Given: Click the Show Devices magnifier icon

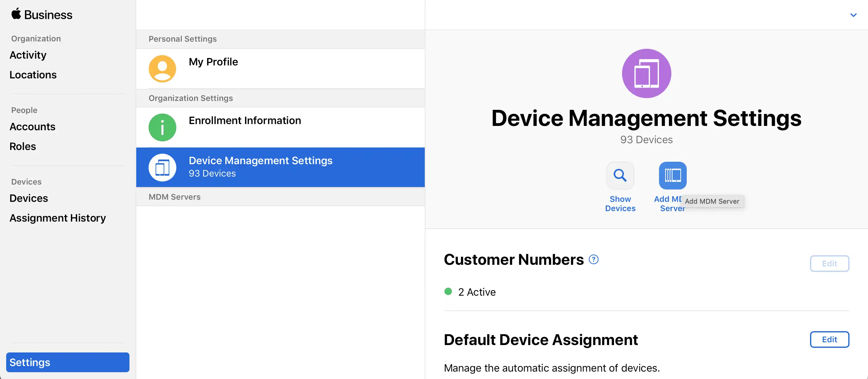Looking at the screenshot, I should coord(620,175).
